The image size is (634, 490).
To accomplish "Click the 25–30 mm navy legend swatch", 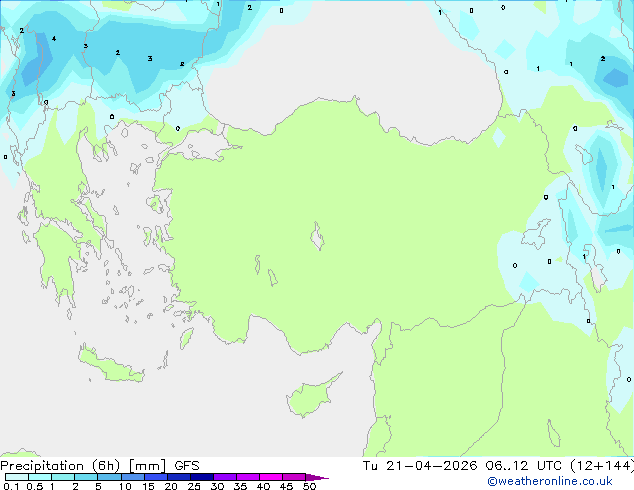I will pyautogui.click(x=201, y=477).
